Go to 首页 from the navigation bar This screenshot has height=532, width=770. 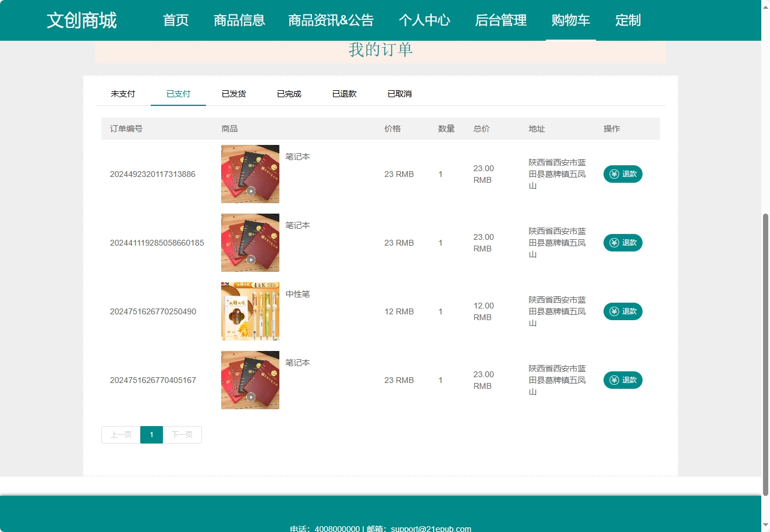(175, 20)
